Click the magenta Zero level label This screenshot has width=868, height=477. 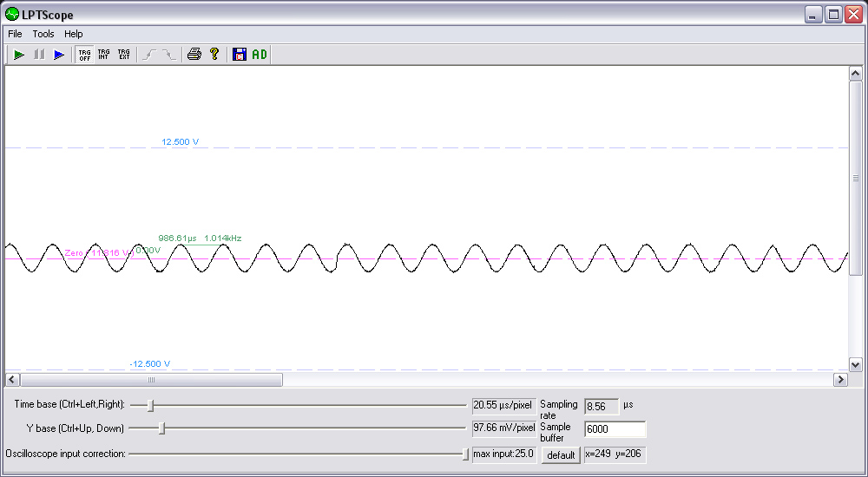click(100, 253)
